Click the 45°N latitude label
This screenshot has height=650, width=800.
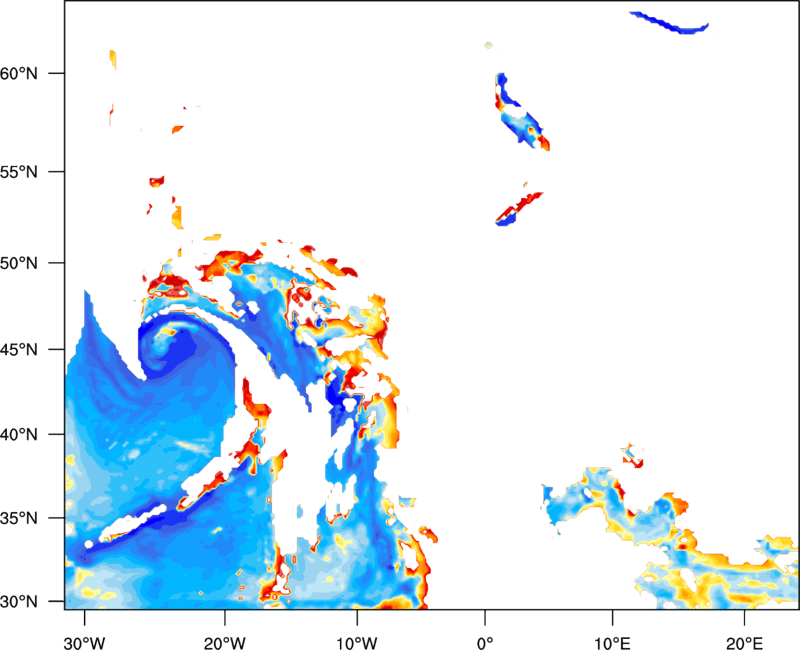[19, 350]
